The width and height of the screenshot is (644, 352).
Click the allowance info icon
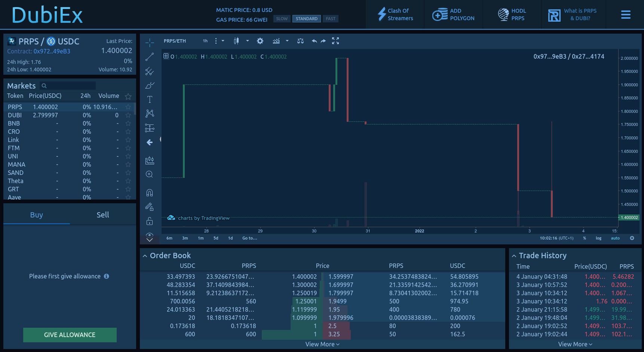tap(107, 277)
